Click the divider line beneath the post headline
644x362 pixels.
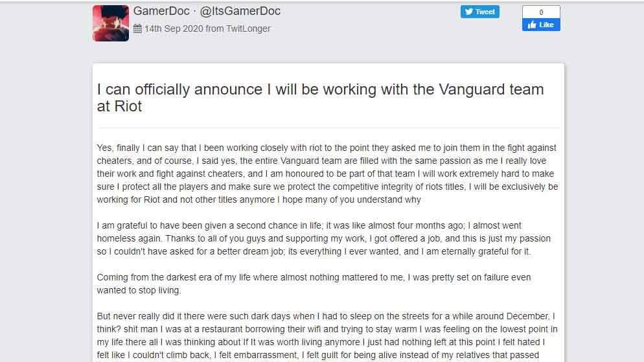[x=328, y=128]
